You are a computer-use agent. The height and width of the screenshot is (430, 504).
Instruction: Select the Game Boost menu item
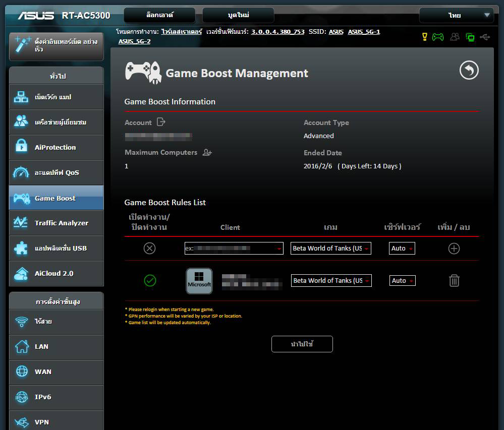click(56, 198)
